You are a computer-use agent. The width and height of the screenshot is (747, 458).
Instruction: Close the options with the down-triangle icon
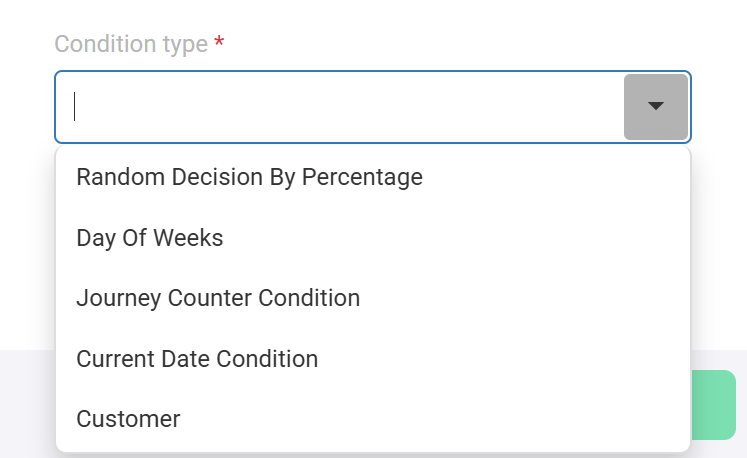tap(656, 106)
